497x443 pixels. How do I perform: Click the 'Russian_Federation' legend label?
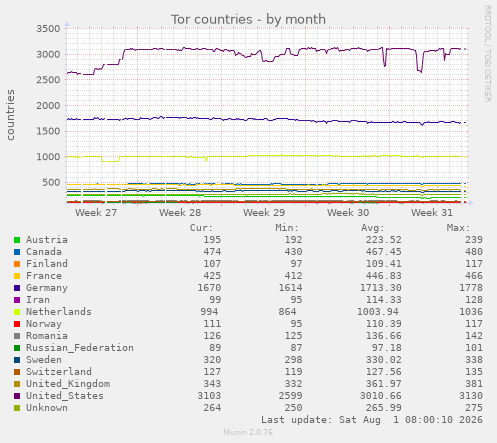coord(80,348)
